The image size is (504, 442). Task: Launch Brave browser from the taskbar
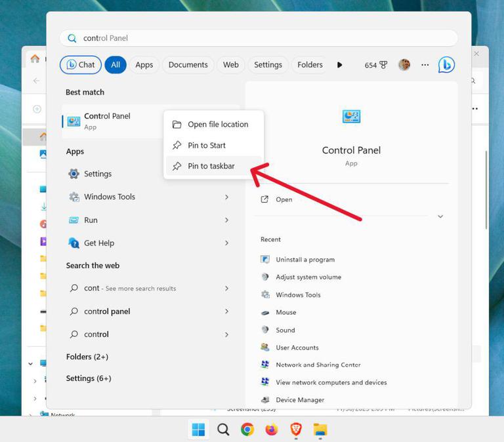pos(296,430)
